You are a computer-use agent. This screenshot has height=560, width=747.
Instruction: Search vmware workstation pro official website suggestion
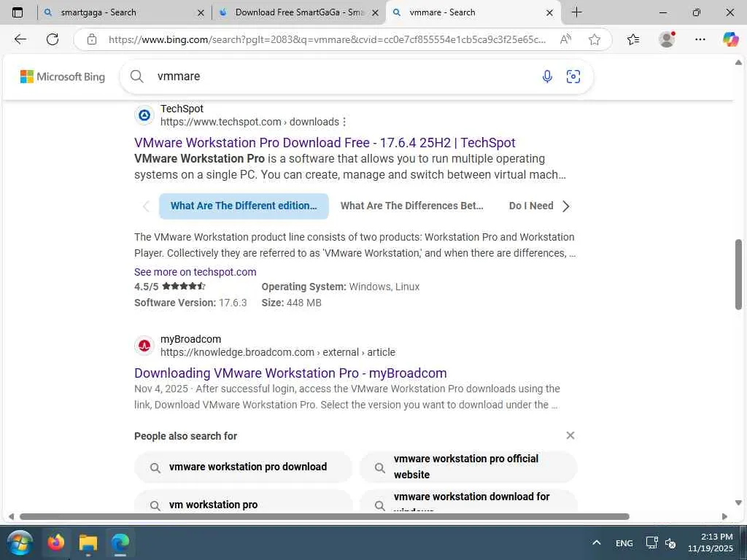(x=468, y=467)
